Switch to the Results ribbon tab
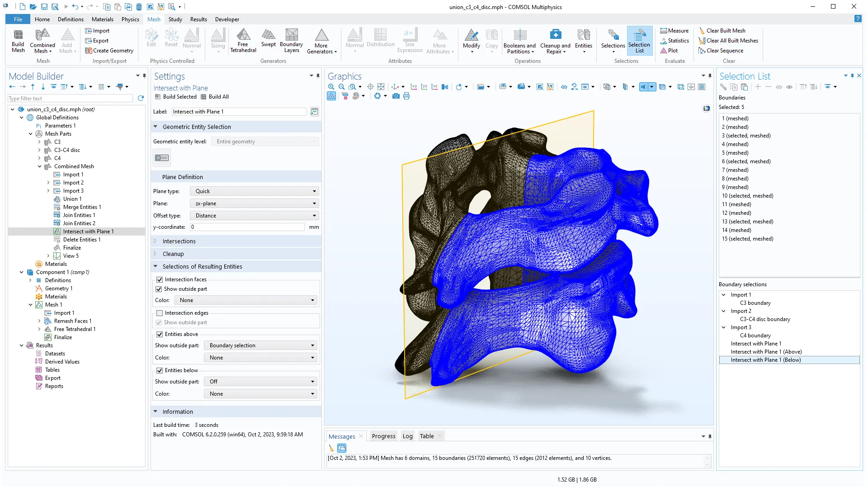 pos(198,19)
